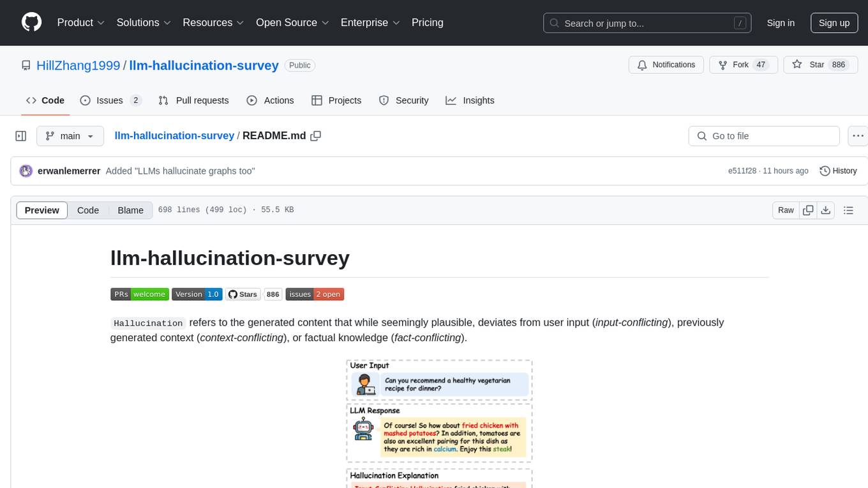Viewport: 868px width, 488px height.
Task: Click the 886 stars count badge
Action: point(273,294)
